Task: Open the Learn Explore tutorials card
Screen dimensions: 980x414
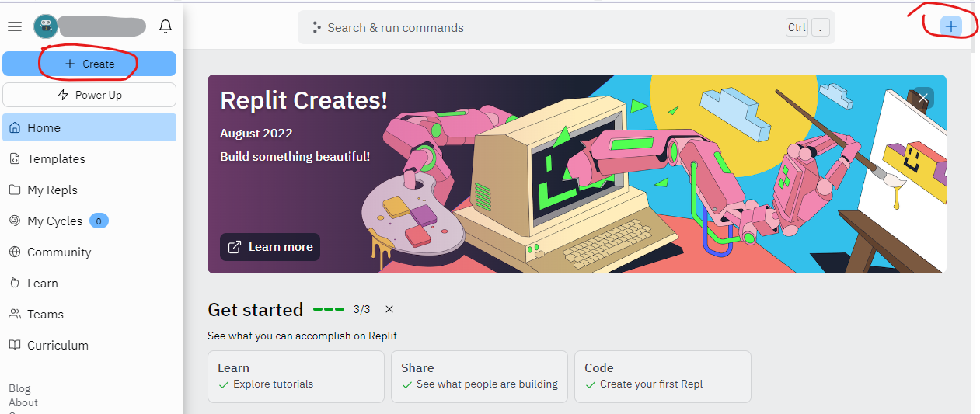Action: 296,377
